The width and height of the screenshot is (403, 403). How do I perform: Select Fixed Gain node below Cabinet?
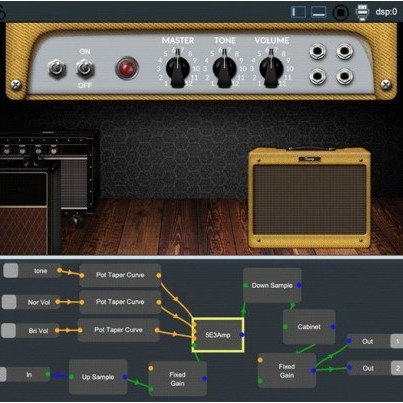(287, 371)
